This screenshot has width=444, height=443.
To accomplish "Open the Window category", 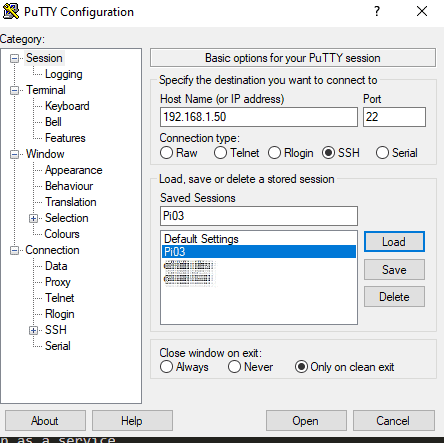I will pyautogui.click(x=45, y=154).
